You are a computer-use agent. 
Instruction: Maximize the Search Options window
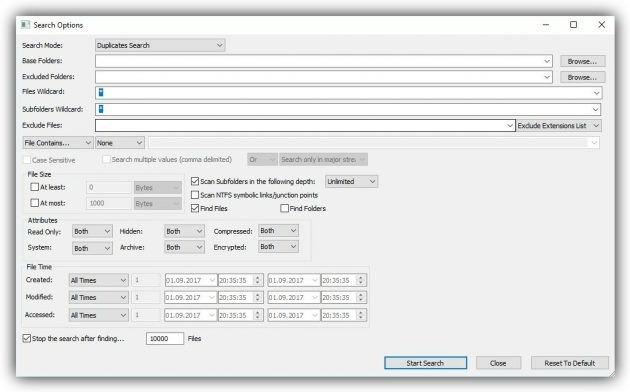(x=573, y=25)
